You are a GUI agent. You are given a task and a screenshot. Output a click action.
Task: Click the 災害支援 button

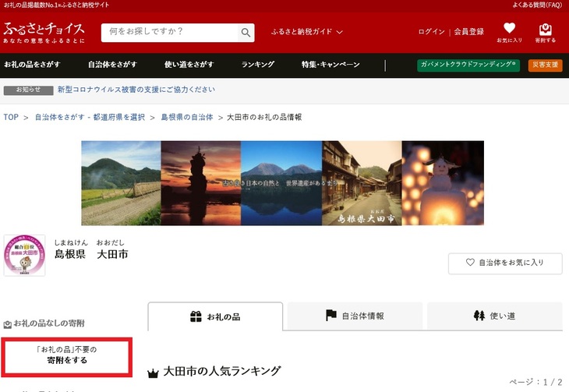pyautogui.click(x=546, y=65)
